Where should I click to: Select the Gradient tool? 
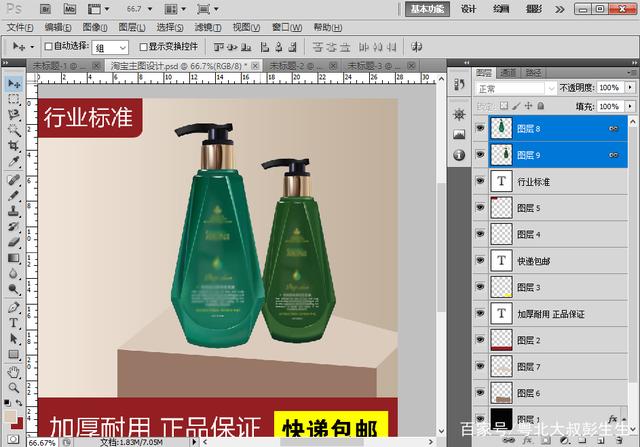[14, 258]
